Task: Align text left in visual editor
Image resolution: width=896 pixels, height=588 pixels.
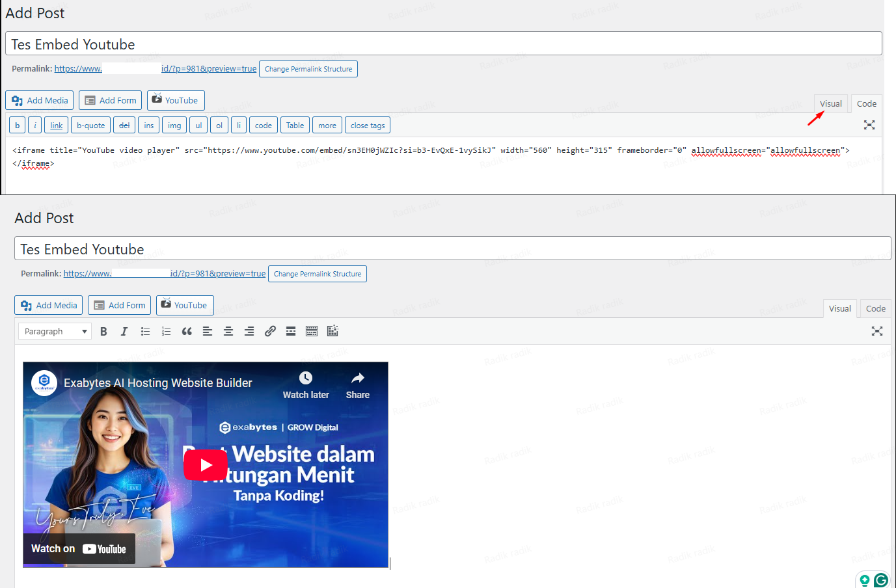Action: [208, 331]
